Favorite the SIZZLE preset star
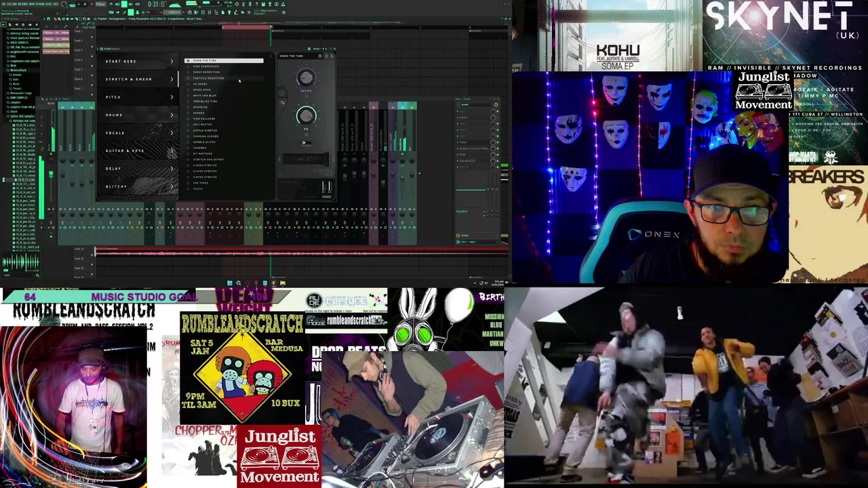 point(188,188)
